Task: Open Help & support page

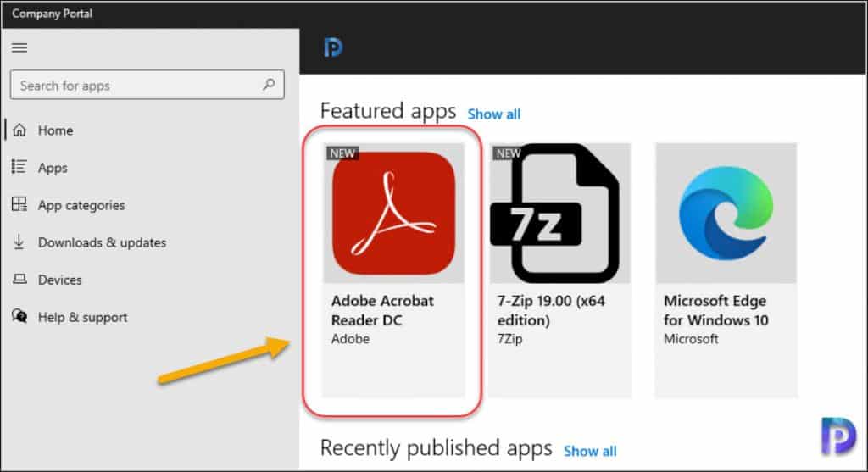Action: (82, 317)
